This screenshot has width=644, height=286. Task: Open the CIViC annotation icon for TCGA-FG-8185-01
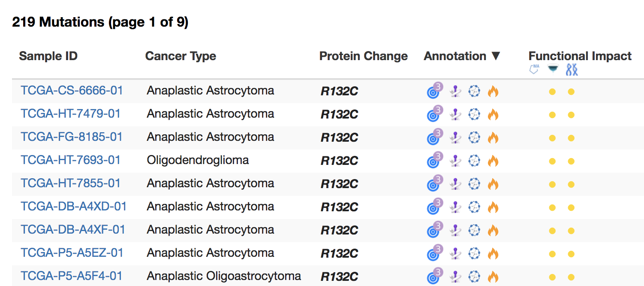point(474,137)
